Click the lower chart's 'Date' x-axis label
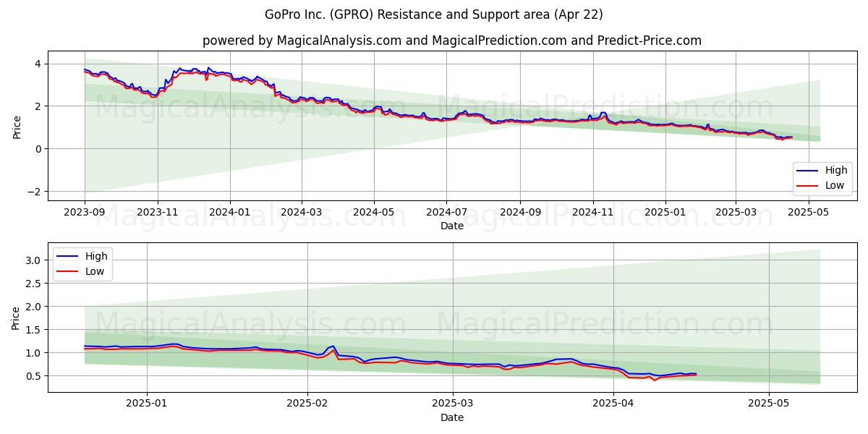Screen dimensions: 868x434 click(x=452, y=417)
